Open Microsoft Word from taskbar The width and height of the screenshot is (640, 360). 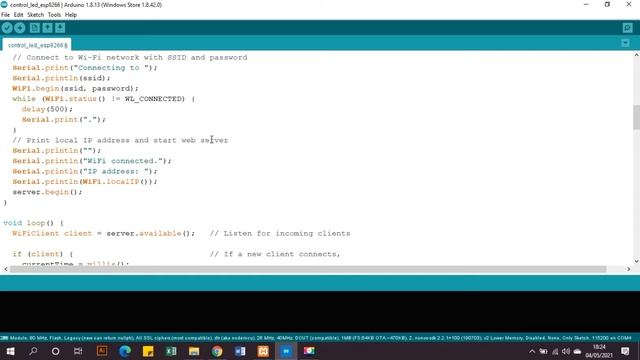pos(240,351)
